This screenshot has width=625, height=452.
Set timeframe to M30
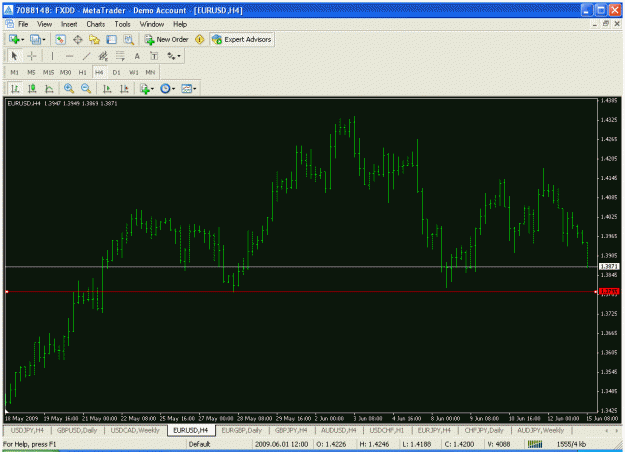(65, 72)
